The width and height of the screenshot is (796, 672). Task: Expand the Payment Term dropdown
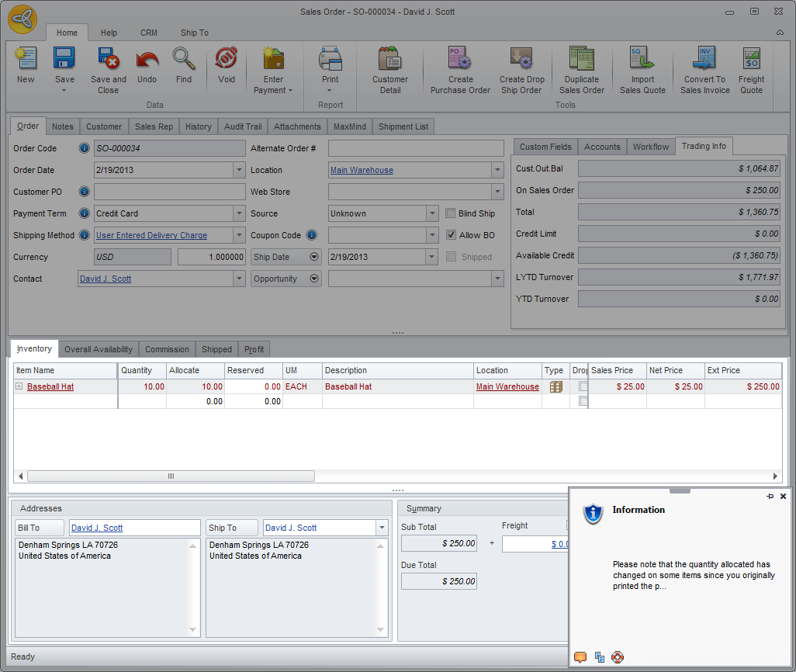coord(239,213)
